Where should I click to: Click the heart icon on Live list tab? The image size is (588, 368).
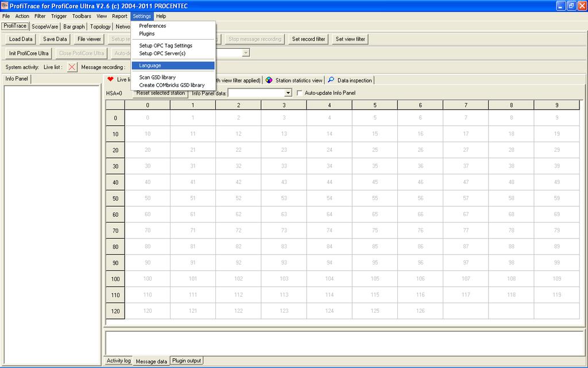pyautogui.click(x=110, y=79)
